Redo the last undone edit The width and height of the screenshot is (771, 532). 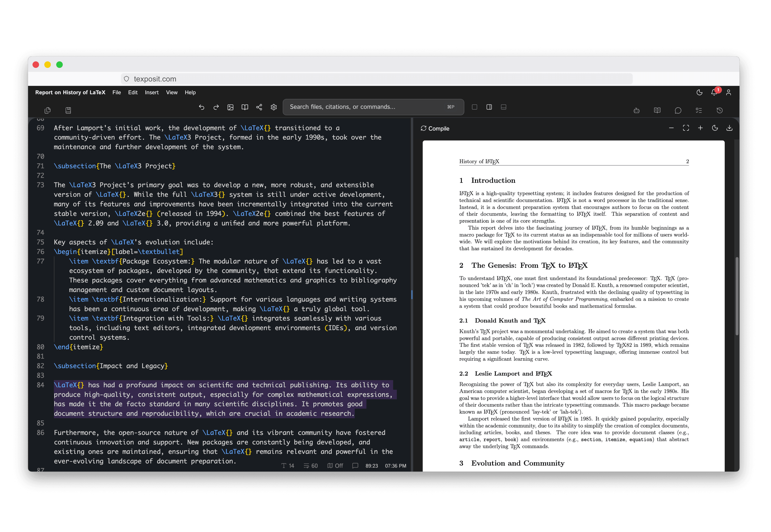tap(216, 107)
